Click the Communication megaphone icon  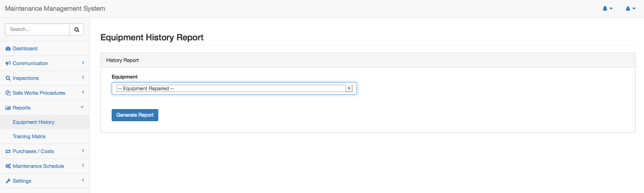[x=8, y=63]
